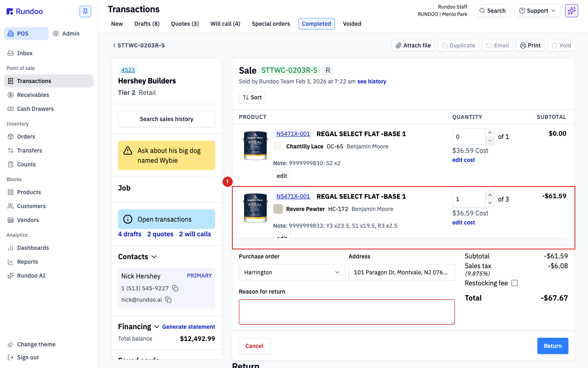
Task: Toggle the Restocking fee checkbox
Action: click(x=514, y=283)
